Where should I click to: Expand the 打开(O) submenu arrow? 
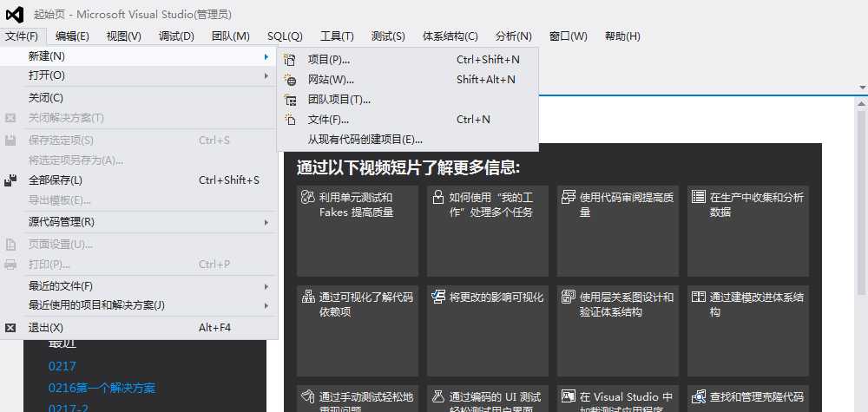[x=266, y=75]
